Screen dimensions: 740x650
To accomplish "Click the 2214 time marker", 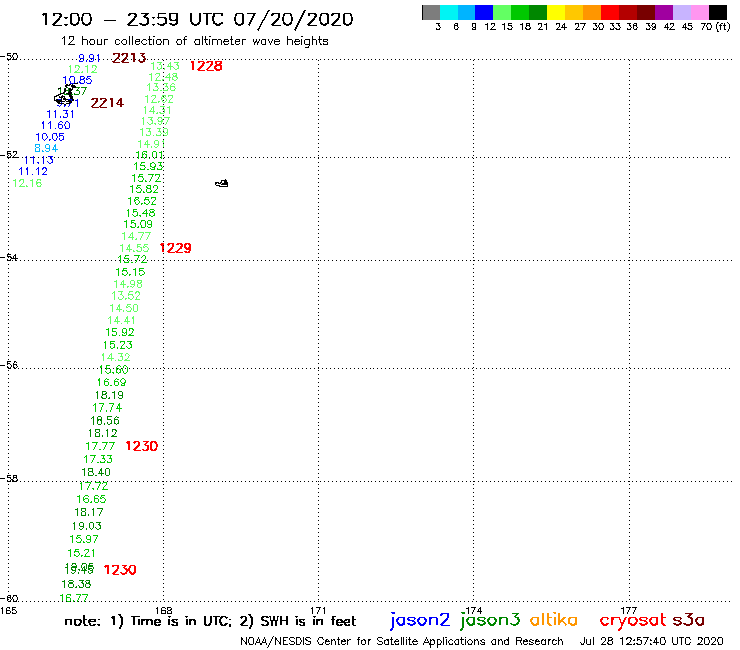I will click(x=107, y=103).
